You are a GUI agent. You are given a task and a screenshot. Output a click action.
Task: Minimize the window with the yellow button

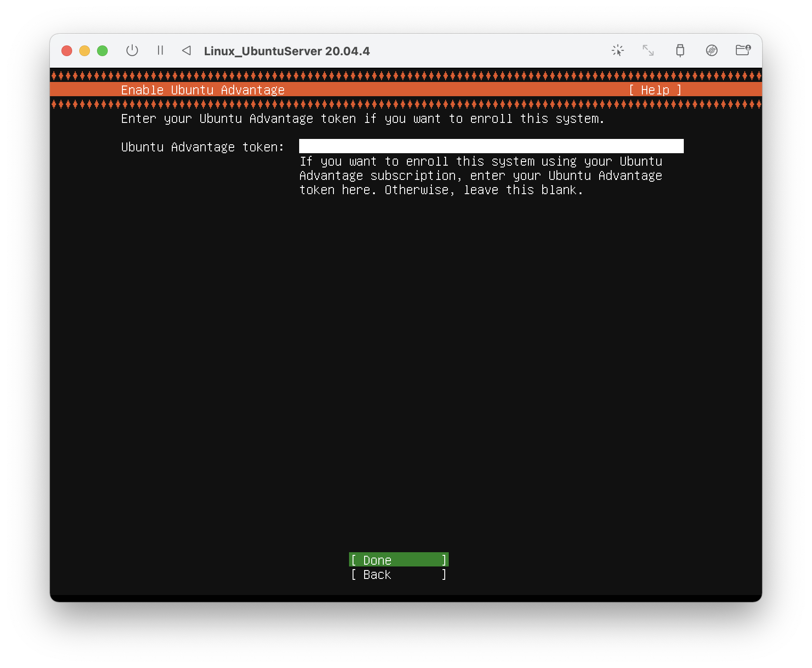click(x=85, y=51)
